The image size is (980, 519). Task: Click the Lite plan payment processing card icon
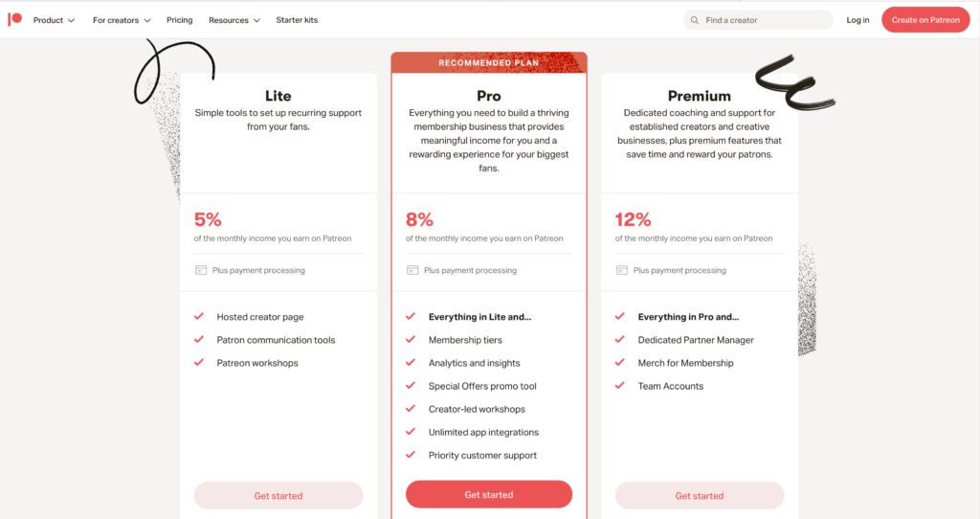coord(201,270)
